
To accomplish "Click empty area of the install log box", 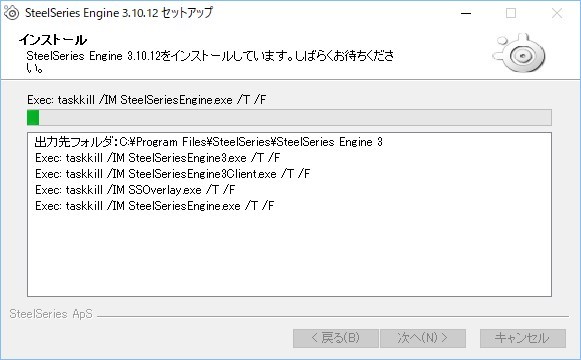I will [289, 256].
